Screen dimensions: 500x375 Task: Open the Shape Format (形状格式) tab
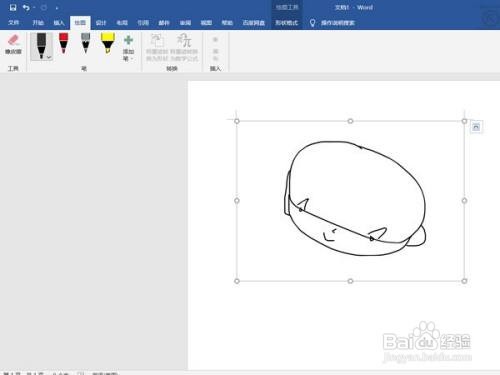pyautogui.click(x=287, y=23)
